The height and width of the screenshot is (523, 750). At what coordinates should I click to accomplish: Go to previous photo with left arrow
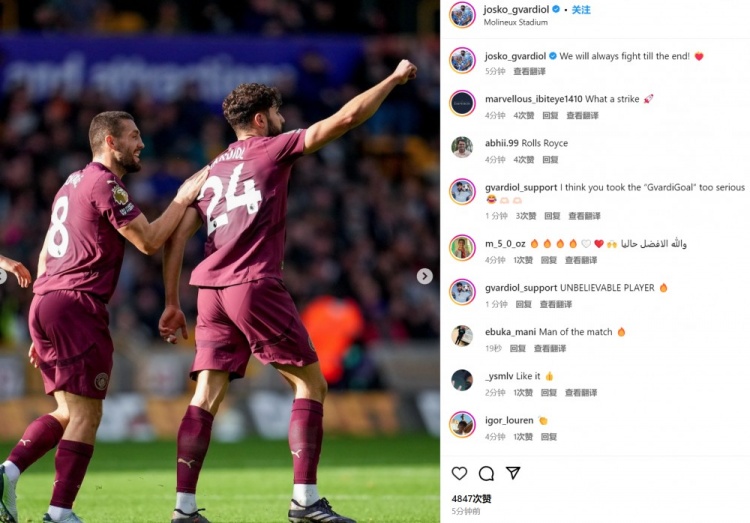coord(2,276)
